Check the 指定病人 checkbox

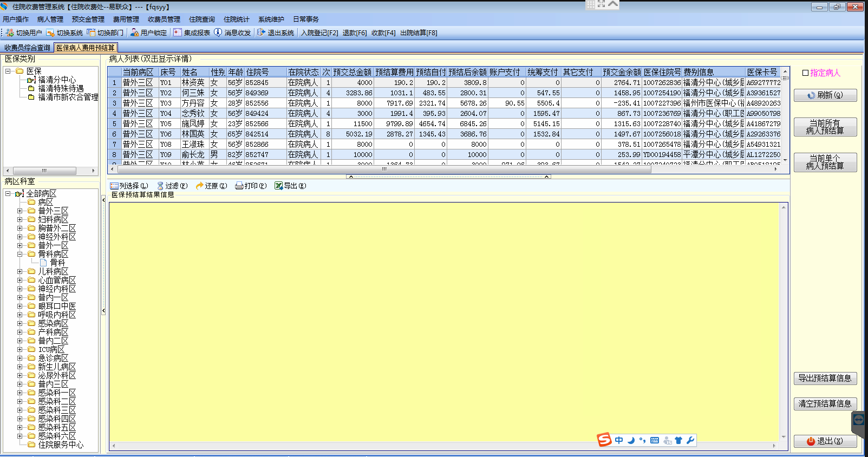806,73
